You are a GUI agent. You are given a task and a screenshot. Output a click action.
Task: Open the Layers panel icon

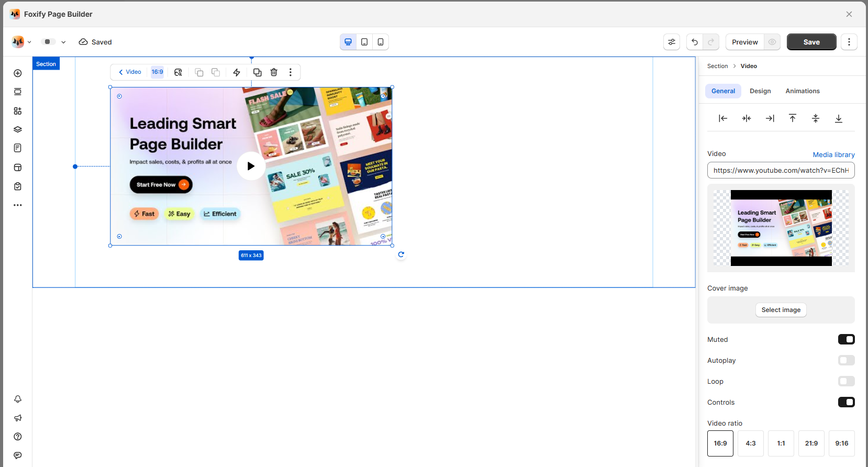(18, 129)
